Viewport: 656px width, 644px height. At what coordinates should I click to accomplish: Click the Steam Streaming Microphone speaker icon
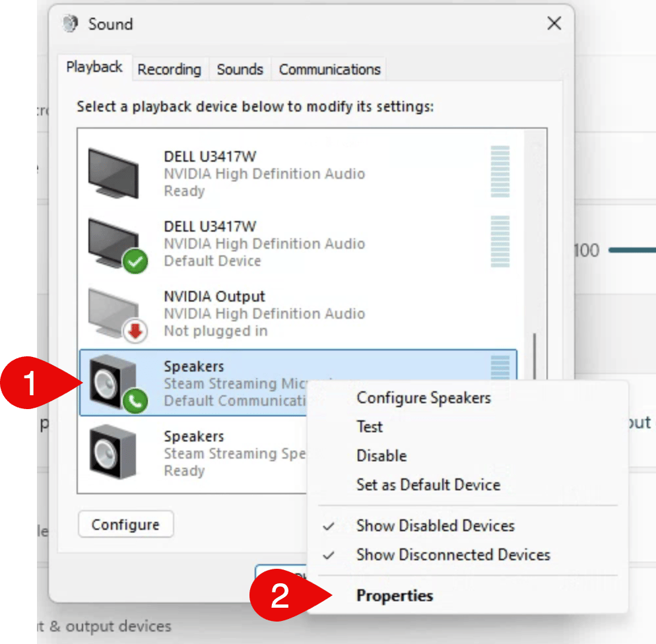click(117, 383)
